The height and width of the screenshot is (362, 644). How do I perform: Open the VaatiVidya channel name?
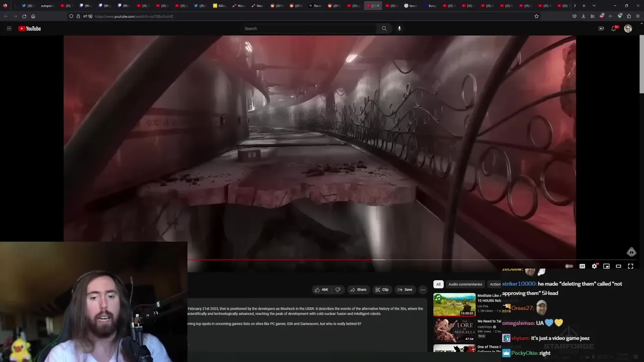click(x=485, y=327)
